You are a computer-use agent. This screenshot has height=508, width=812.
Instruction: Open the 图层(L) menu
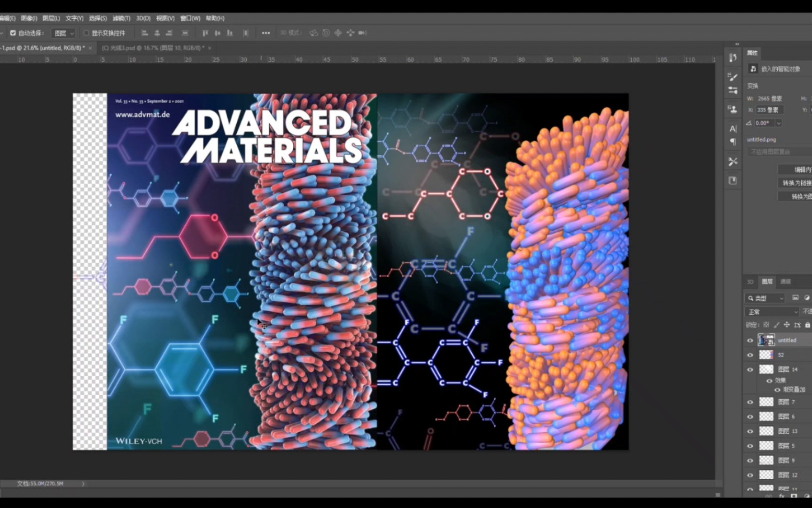51,18
